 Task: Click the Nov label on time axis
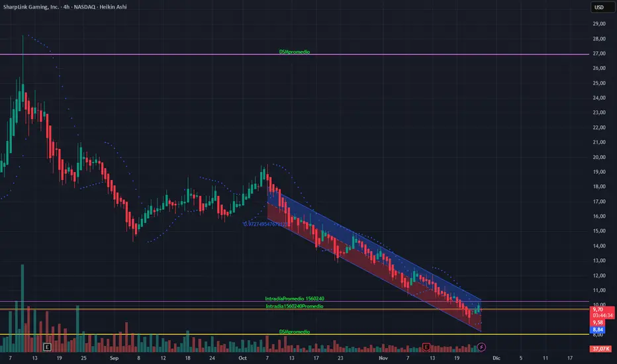pyautogui.click(x=383, y=358)
